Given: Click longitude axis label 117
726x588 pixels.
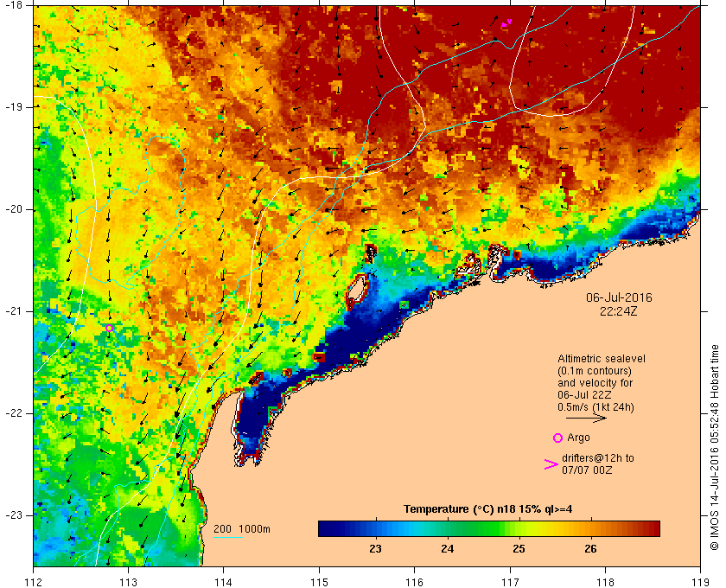Looking at the screenshot, I should point(510,583).
